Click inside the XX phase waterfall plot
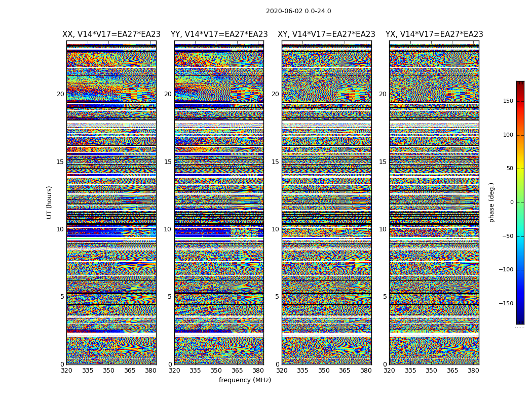 pyautogui.click(x=111, y=202)
